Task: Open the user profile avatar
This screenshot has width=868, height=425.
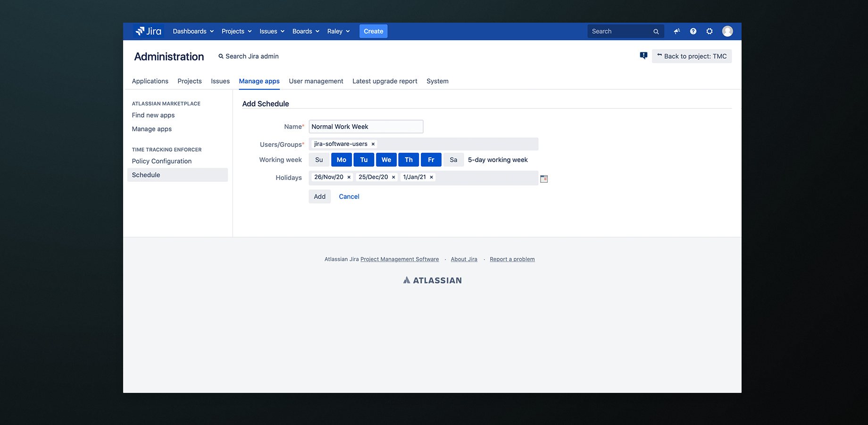Action: [x=727, y=31]
